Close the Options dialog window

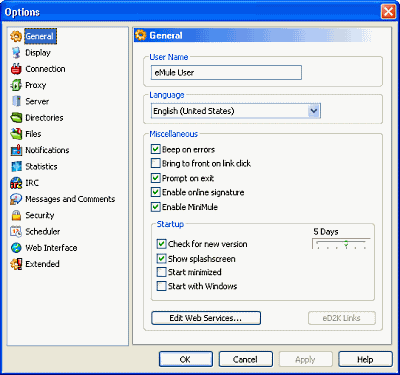[388, 12]
